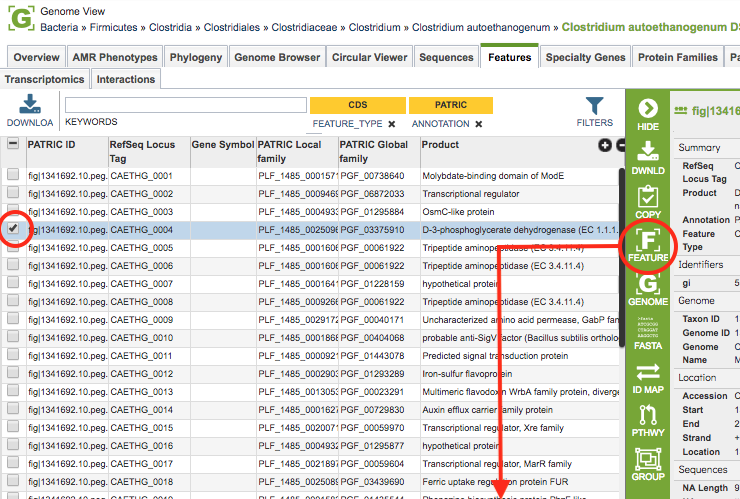The height and width of the screenshot is (499, 740).
Task: Select the 'Ferric uptake regulation protein FUR' cell
Action: [519, 482]
